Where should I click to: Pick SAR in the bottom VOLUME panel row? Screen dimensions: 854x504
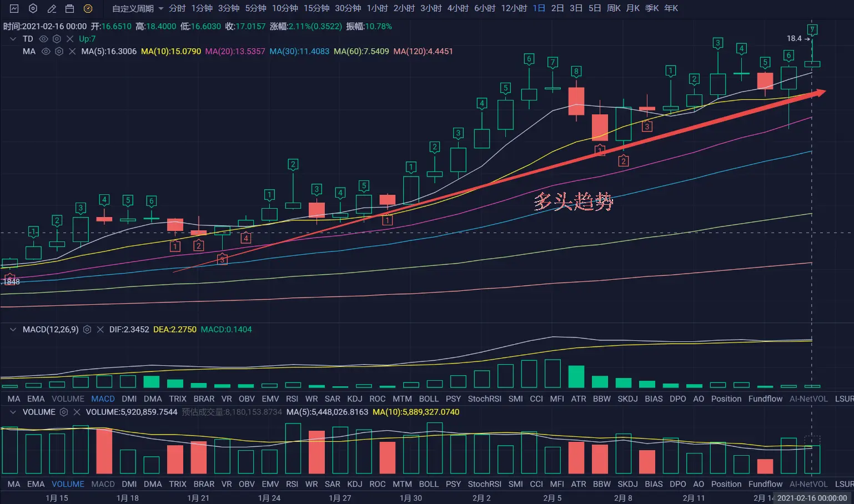(333, 485)
